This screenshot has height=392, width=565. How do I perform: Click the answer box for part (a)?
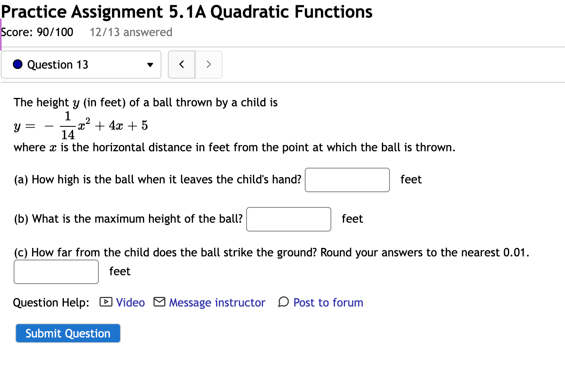(x=347, y=180)
